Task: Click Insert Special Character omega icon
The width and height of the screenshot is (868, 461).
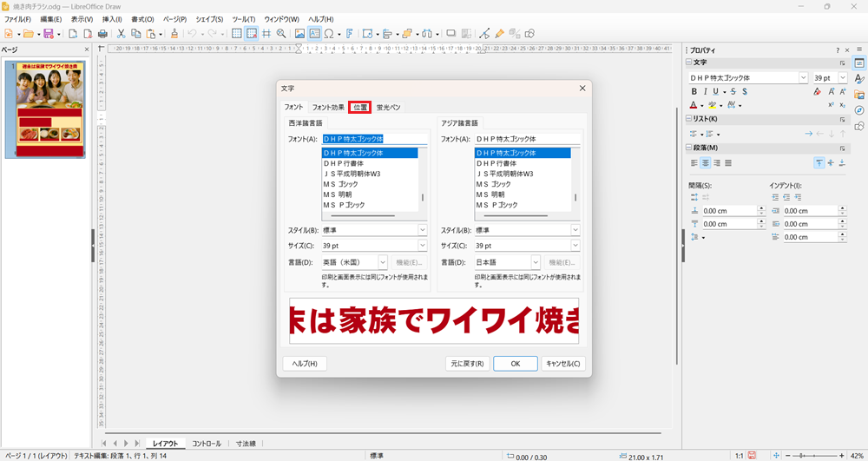Action: pos(329,34)
